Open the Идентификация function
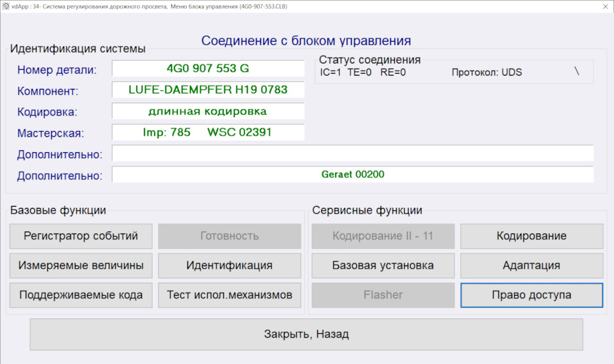The width and height of the screenshot is (614, 364). 230,265
